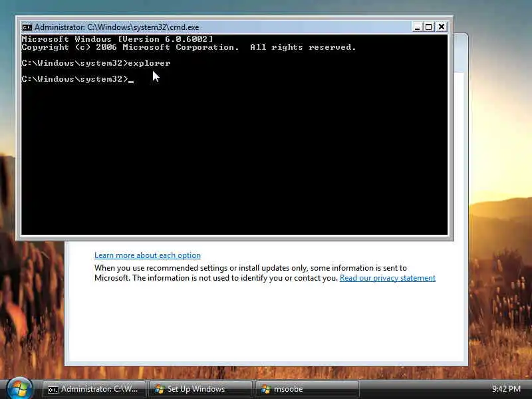
Task: Switch to Set Up Windows taskbar button
Action: click(200, 389)
